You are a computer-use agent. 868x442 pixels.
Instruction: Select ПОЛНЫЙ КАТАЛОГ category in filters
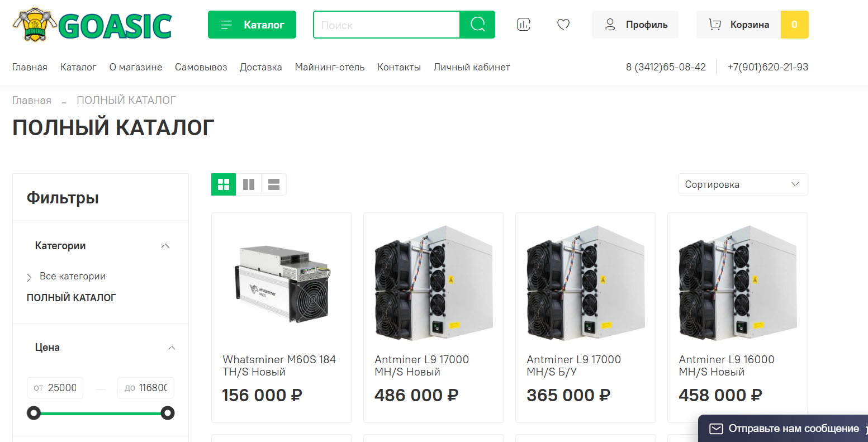pos(71,298)
